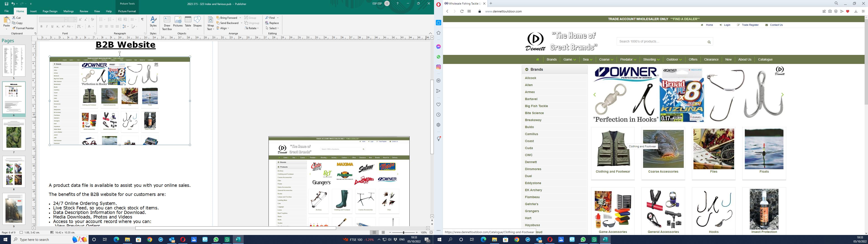Expand the Predator menu on the website
The height and width of the screenshot is (244, 868).
point(628,60)
